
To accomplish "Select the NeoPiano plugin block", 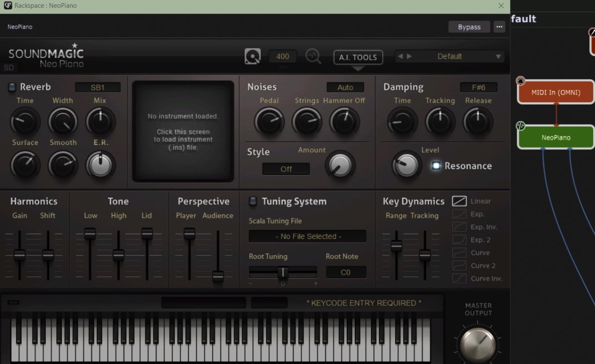I will [x=555, y=137].
